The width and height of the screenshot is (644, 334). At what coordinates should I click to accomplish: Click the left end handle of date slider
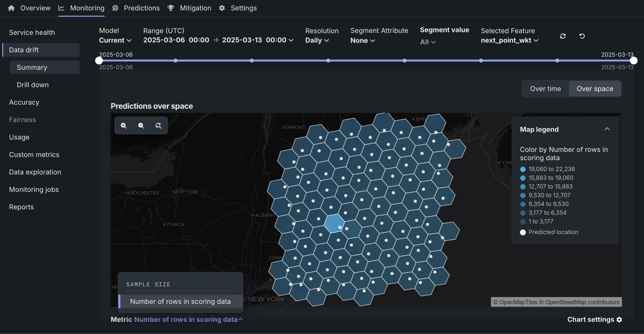[x=99, y=61]
